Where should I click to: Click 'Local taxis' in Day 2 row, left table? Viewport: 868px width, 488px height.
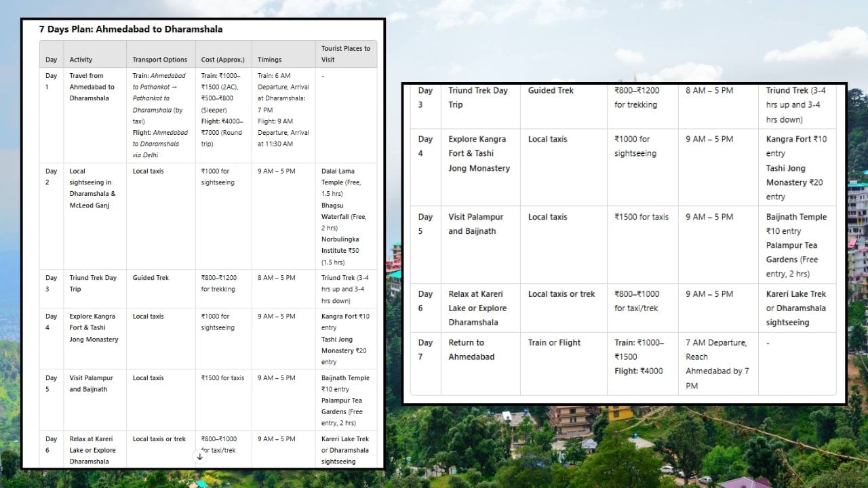coord(148,171)
